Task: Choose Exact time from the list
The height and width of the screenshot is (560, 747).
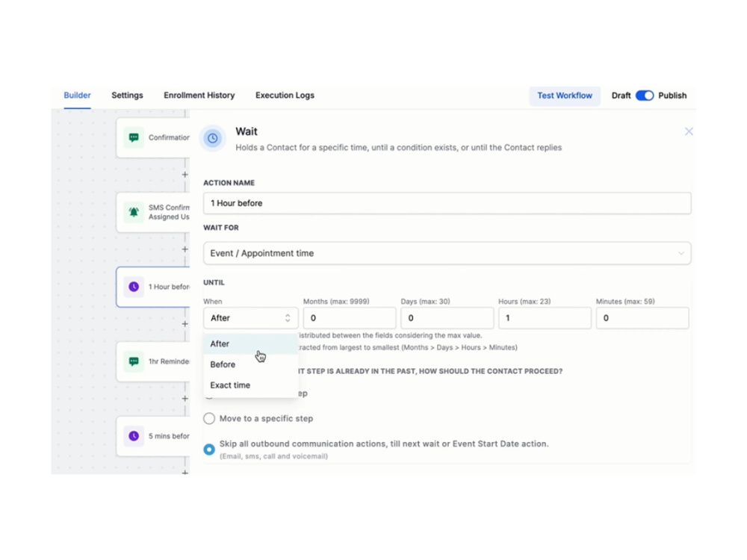Action: [x=250, y=385]
